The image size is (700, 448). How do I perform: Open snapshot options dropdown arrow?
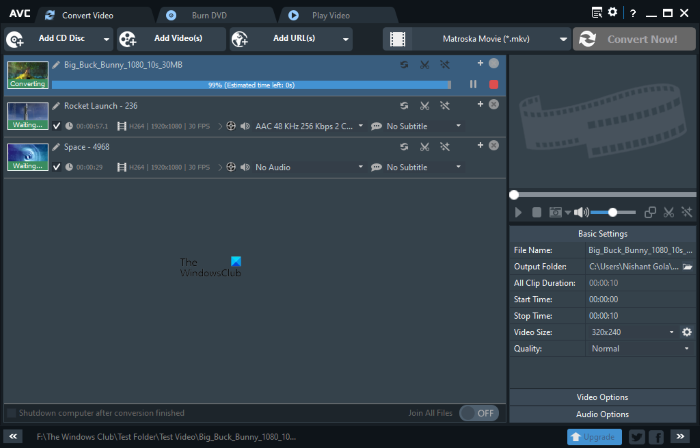pyautogui.click(x=568, y=212)
